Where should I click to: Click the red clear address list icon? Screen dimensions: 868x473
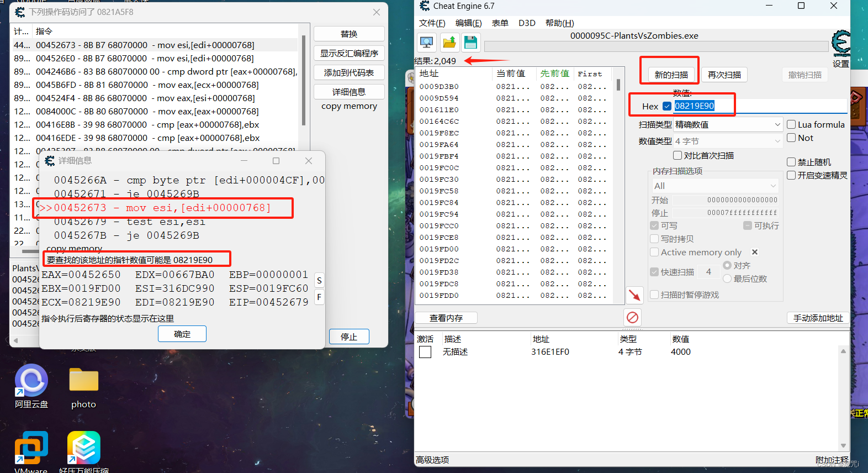633,317
